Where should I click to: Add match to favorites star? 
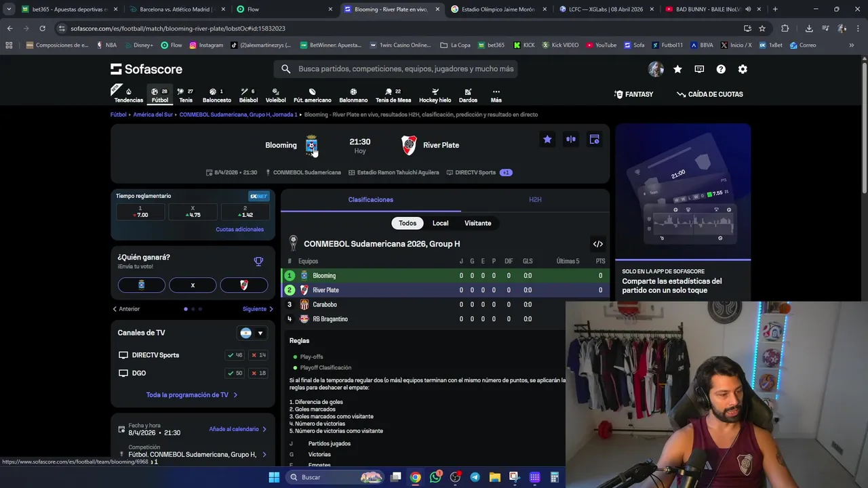click(547, 139)
